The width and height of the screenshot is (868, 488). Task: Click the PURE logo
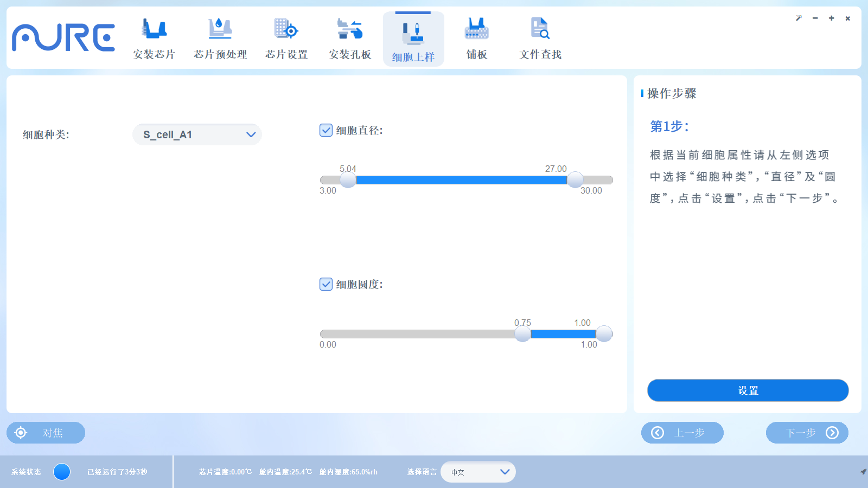(63, 37)
